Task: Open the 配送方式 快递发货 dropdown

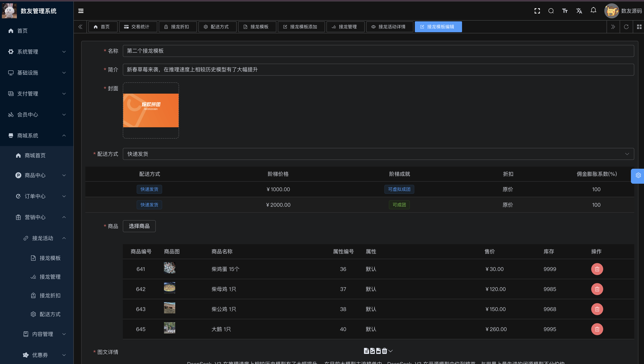Action: (x=378, y=154)
